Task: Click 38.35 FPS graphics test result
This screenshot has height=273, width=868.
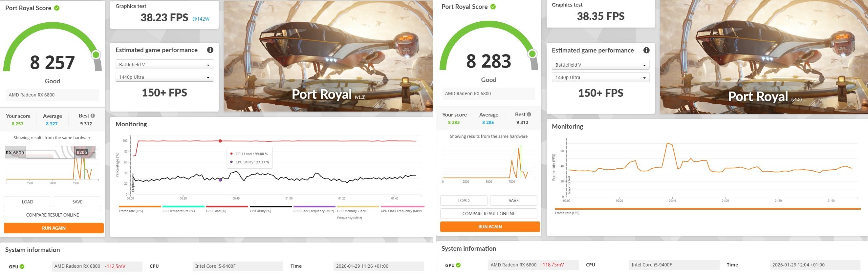Action: tap(600, 16)
